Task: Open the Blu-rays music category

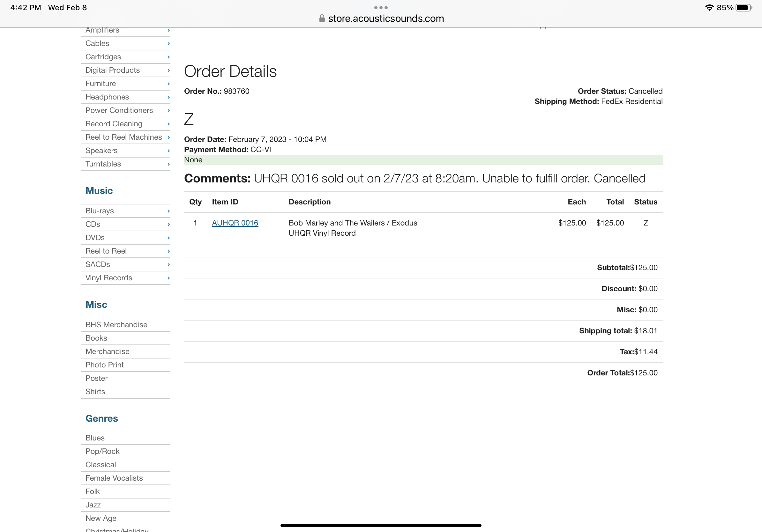Action: [100, 211]
